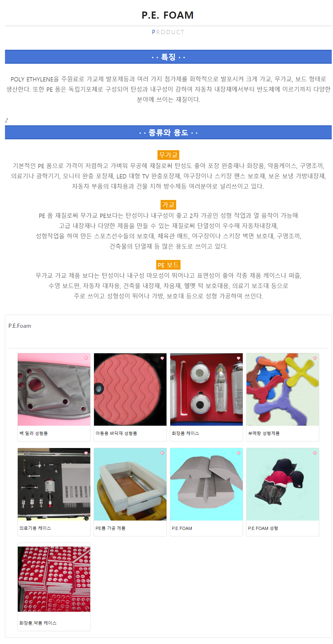Select the P.E.Foam category heading
This screenshot has width=333, height=644.
(20, 326)
